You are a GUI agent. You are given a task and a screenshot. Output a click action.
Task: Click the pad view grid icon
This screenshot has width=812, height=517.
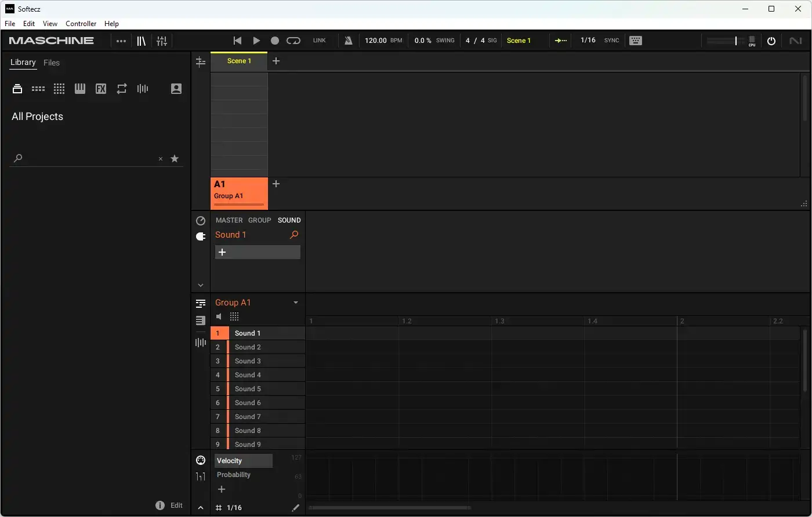click(234, 316)
